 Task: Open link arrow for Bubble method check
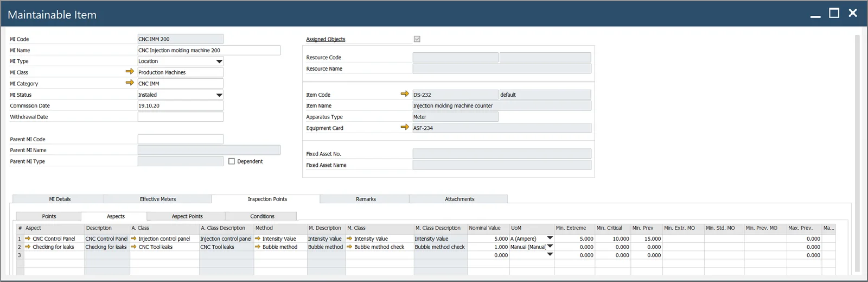[x=349, y=247]
